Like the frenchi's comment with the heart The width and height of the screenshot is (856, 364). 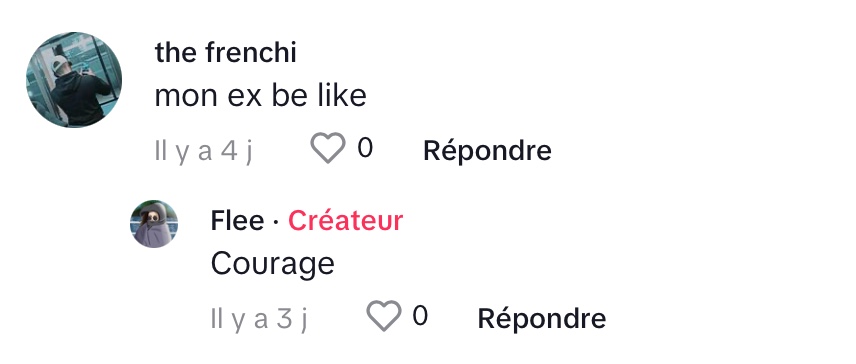(x=328, y=148)
